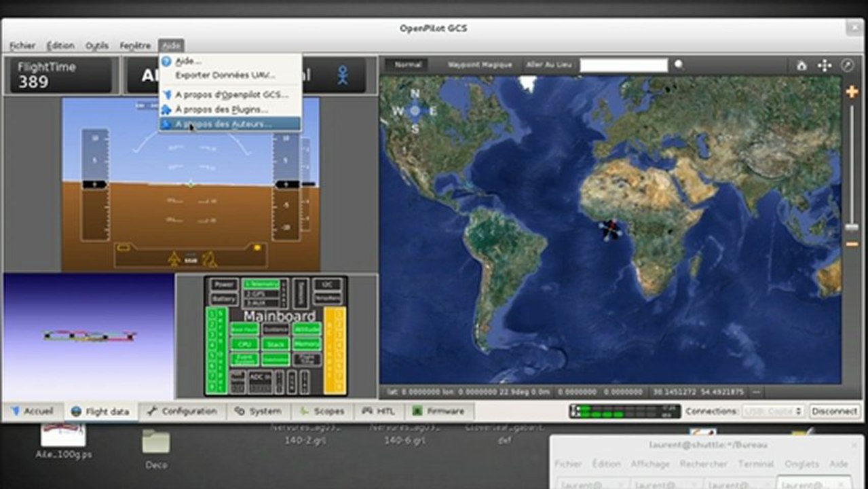Switch to the Configuration tab
The height and width of the screenshot is (489, 868).
tap(182, 411)
